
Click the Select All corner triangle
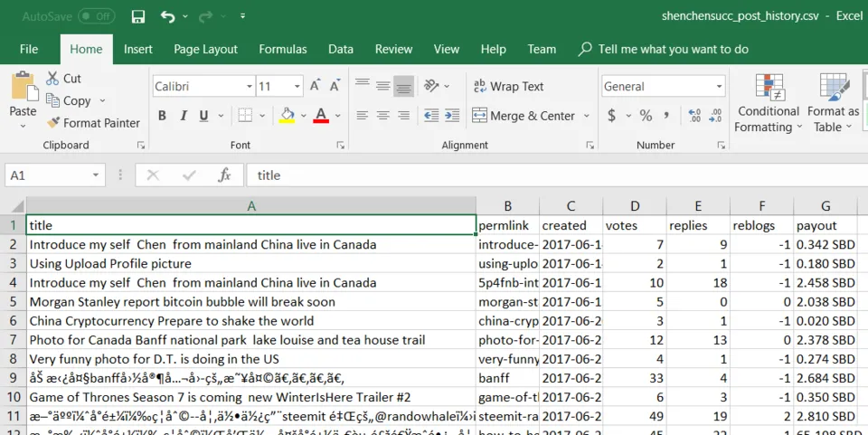[17, 206]
